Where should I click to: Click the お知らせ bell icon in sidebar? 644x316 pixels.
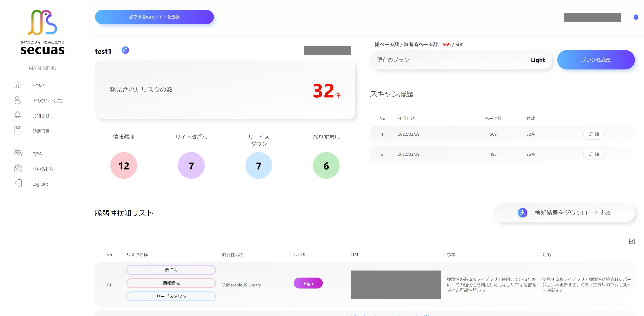point(18,115)
